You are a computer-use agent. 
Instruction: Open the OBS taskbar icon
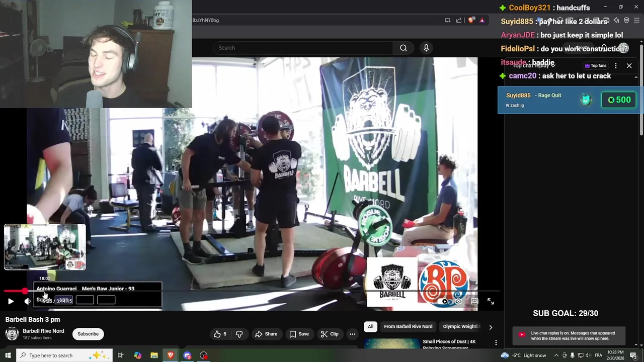click(x=204, y=355)
